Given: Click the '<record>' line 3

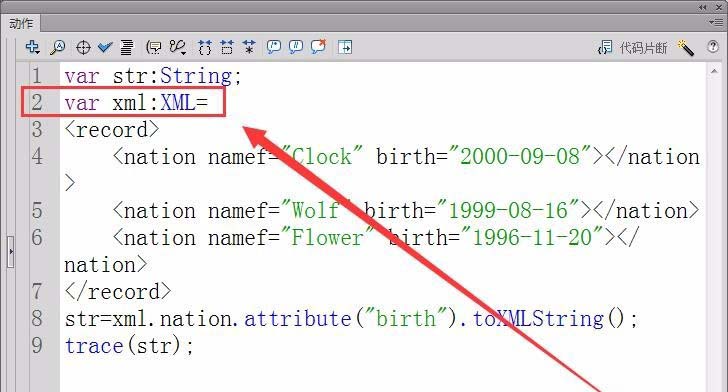Looking at the screenshot, I should (x=112, y=130).
